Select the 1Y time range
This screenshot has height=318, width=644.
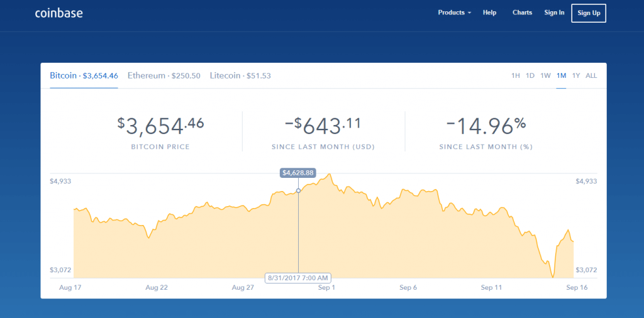pyautogui.click(x=576, y=75)
